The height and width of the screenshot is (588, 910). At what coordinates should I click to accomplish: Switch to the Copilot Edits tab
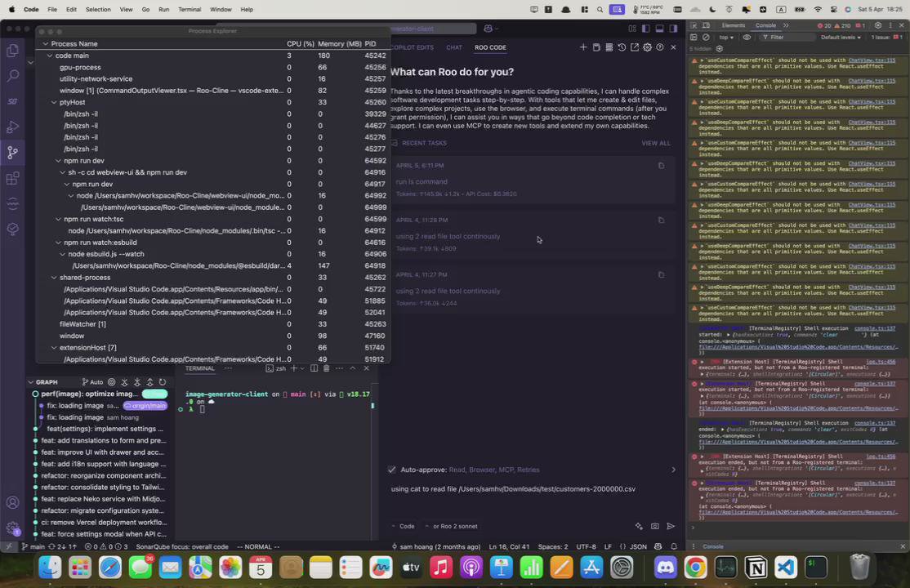(x=412, y=47)
